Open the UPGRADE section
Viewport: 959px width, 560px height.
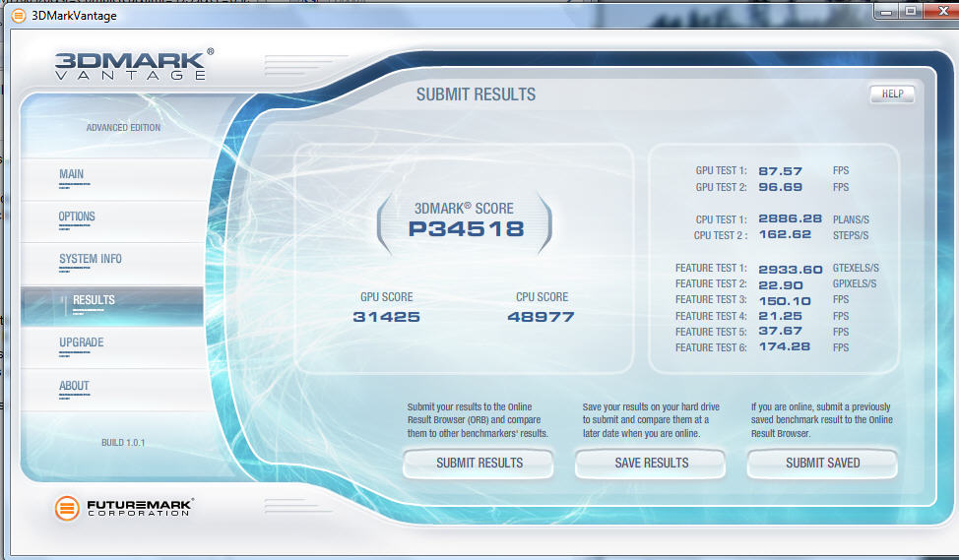pyautogui.click(x=81, y=343)
